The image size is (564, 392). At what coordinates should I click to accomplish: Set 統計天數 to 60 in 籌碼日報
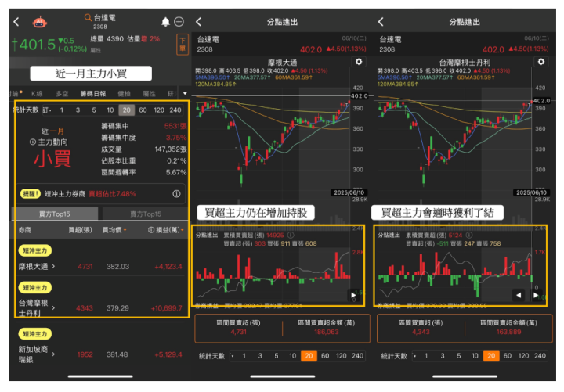143,110
